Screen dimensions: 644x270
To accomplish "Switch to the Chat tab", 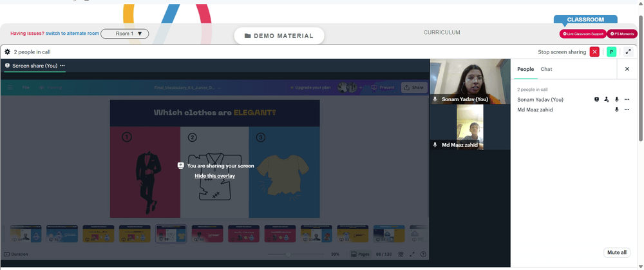I will click(x=546, y=69).
